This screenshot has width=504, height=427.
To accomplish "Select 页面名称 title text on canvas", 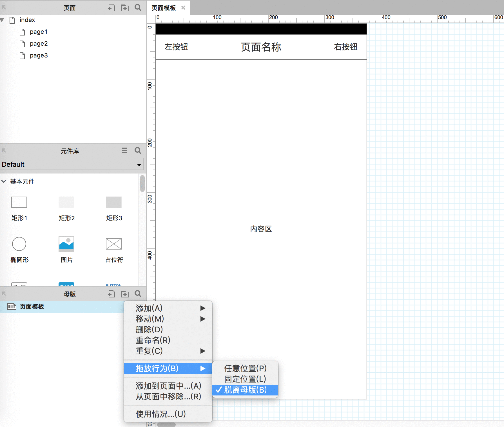I will pyautogui.click(x=261, y=47).
